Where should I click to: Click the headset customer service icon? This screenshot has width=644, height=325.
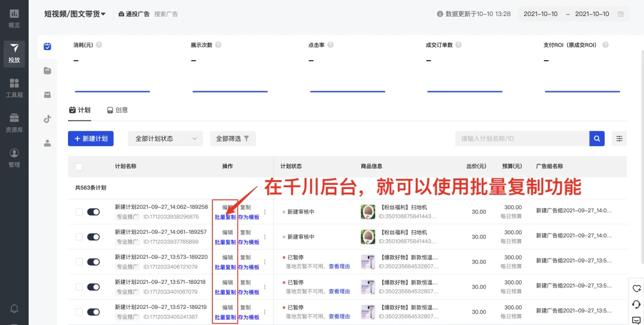coord(636,305)
